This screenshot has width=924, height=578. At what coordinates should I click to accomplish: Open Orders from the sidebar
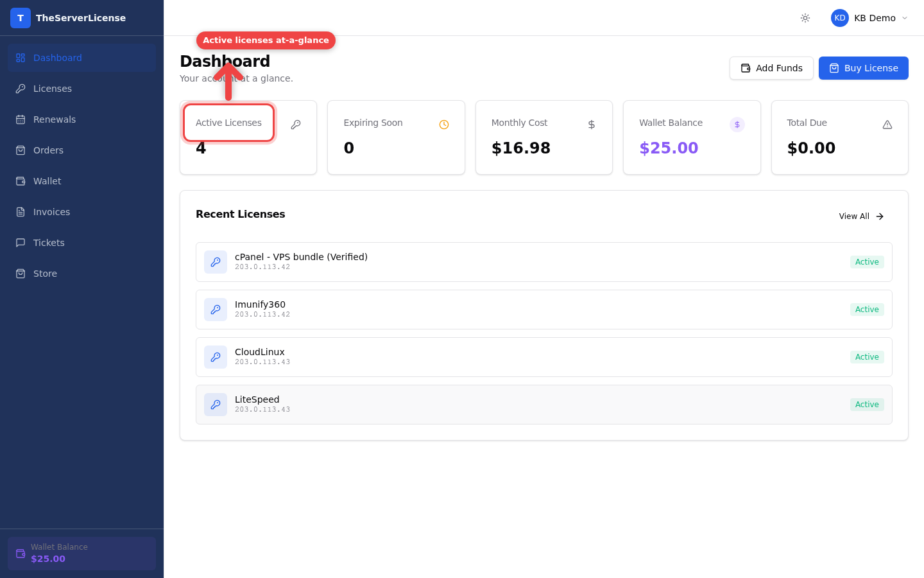[81, 150]
